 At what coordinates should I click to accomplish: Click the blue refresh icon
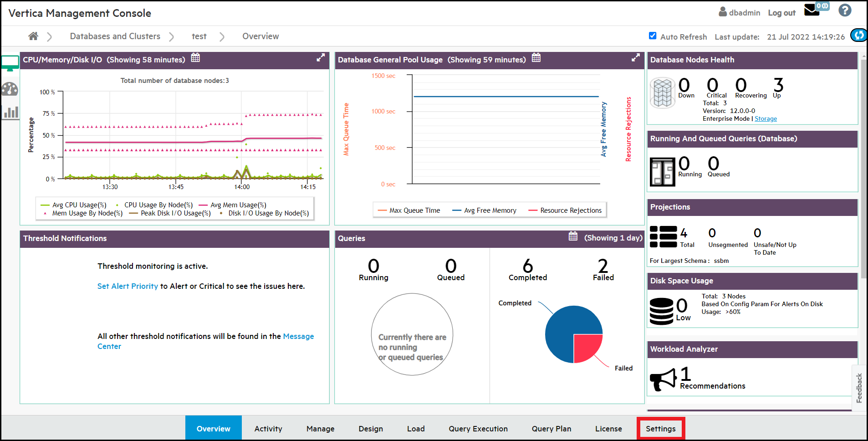[x=859, y=35]
